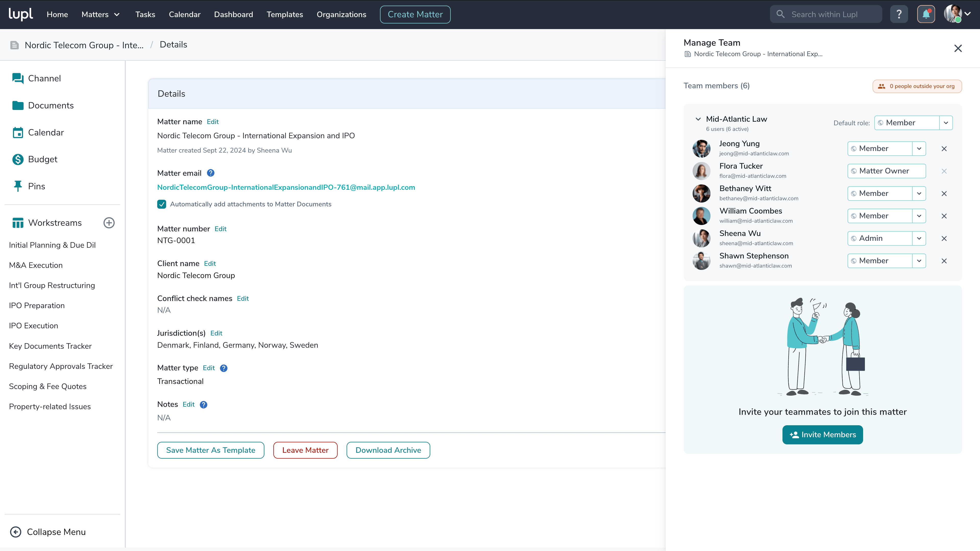
Task: Edit the Client name
Action: pos(210,264)
